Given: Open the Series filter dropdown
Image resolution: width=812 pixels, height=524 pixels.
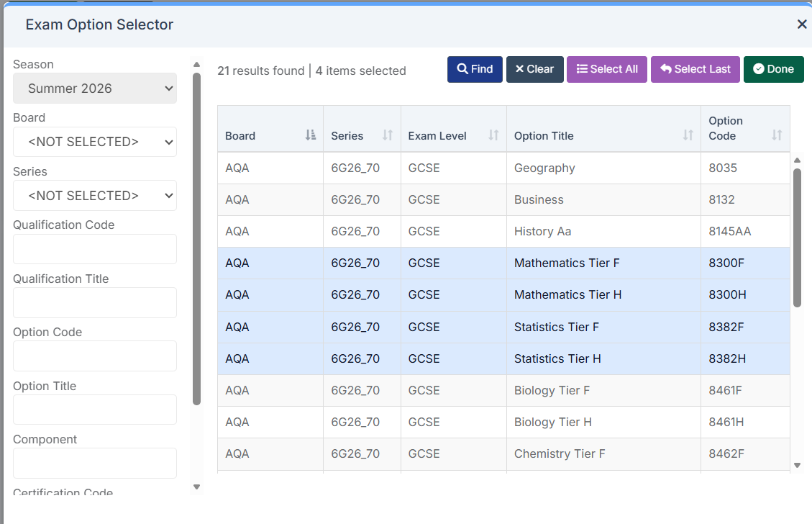Looking at the screenshot, I should coord(95,196).
